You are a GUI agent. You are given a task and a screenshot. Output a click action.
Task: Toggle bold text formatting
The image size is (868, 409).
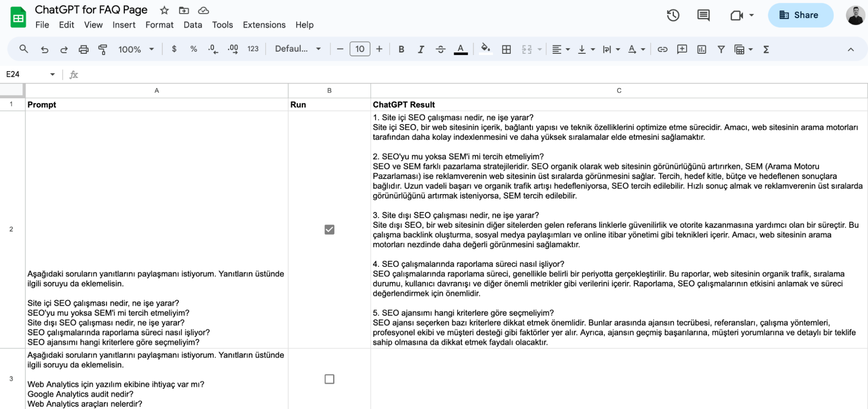tap(401, 49)
